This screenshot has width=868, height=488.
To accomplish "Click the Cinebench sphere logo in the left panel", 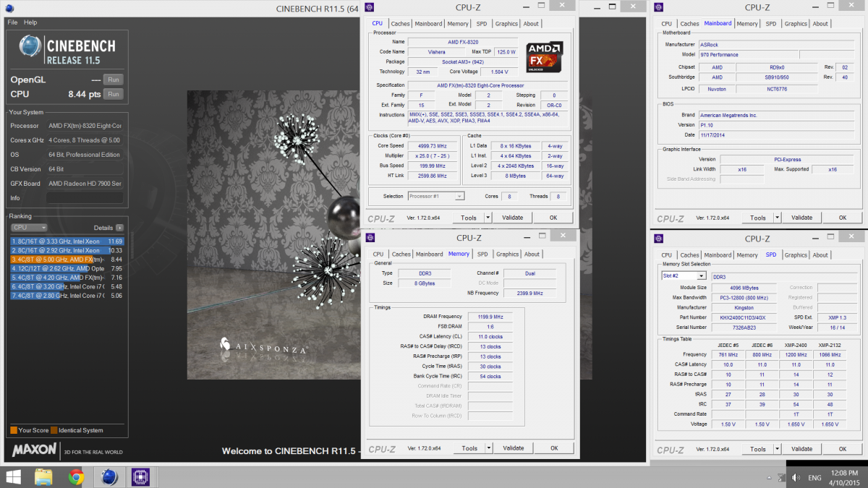I will [x=30, y=48].
